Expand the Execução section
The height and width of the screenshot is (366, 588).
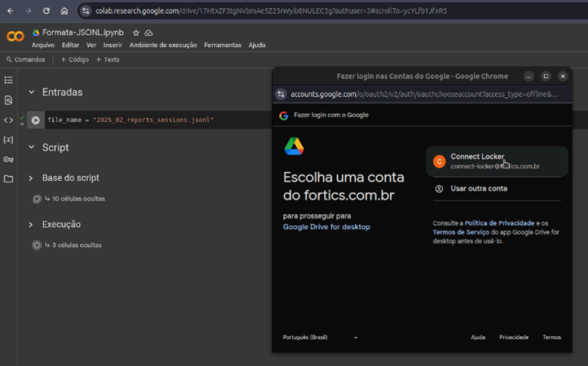[31, 225]
